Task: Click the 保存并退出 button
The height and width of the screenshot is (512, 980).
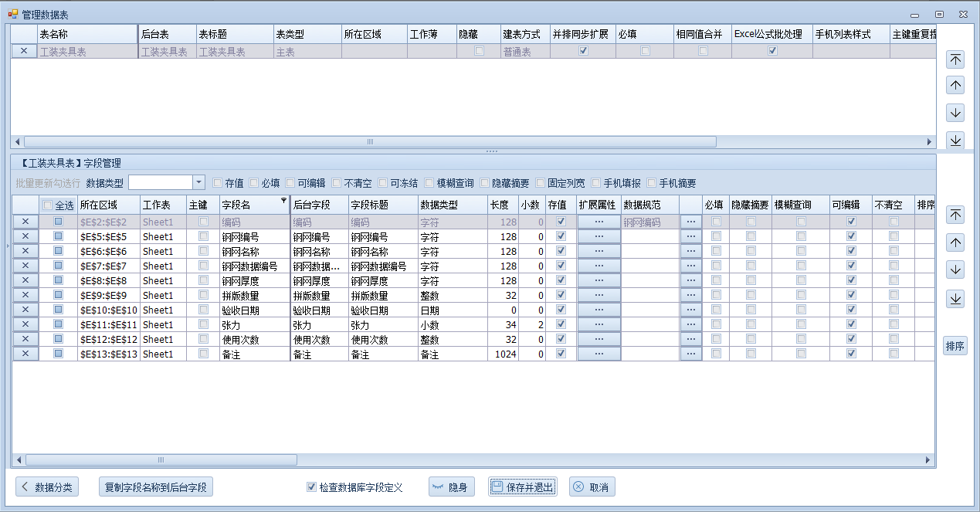Action: click(x=522, y=487)
